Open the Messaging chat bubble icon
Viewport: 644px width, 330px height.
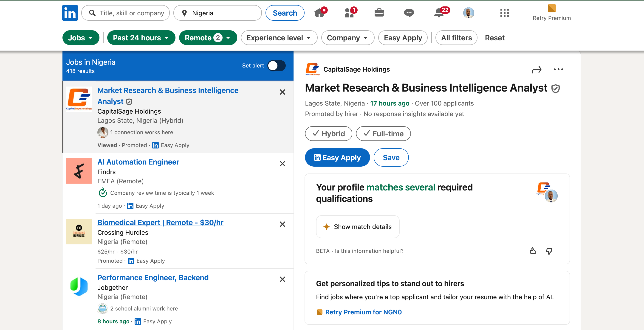(x=409, y=13)
